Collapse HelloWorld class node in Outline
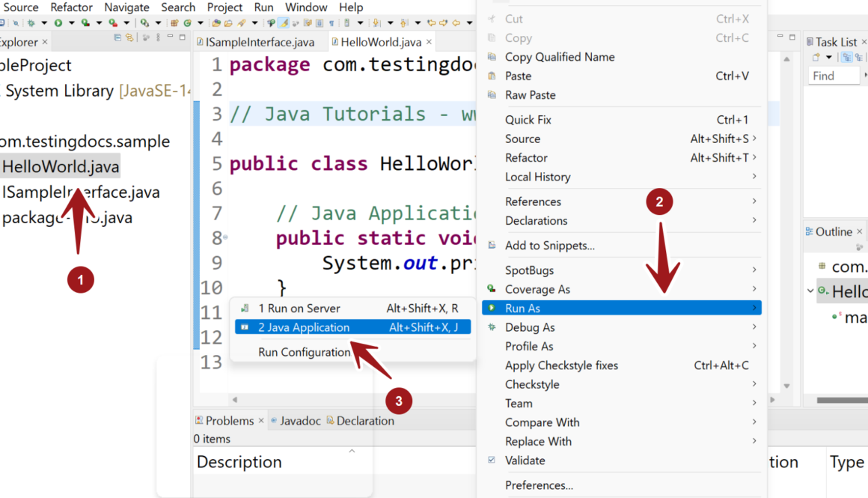 tap(810, 291)
